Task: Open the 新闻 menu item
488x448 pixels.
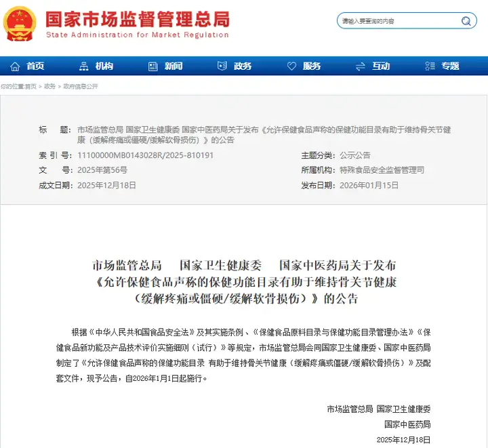Action: click(x=174, y=66)
